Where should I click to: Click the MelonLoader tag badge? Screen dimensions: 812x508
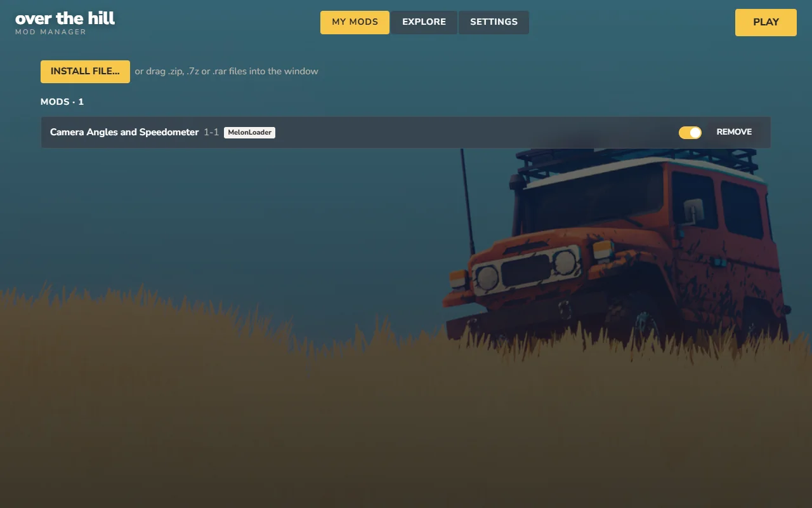point(249,133)
